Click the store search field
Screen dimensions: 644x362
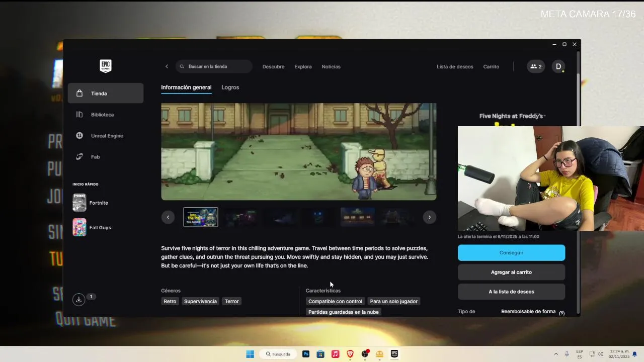pyautogui.click(x=214, y=66)
